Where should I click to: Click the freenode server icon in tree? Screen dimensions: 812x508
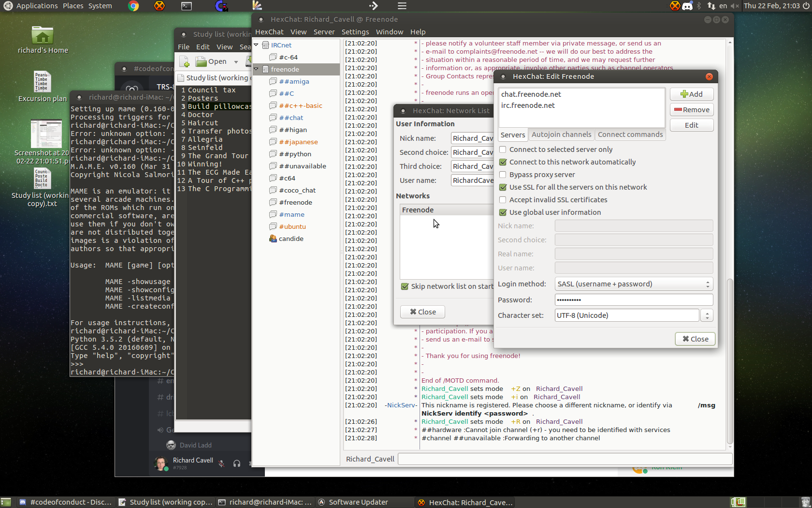point(265,69)
